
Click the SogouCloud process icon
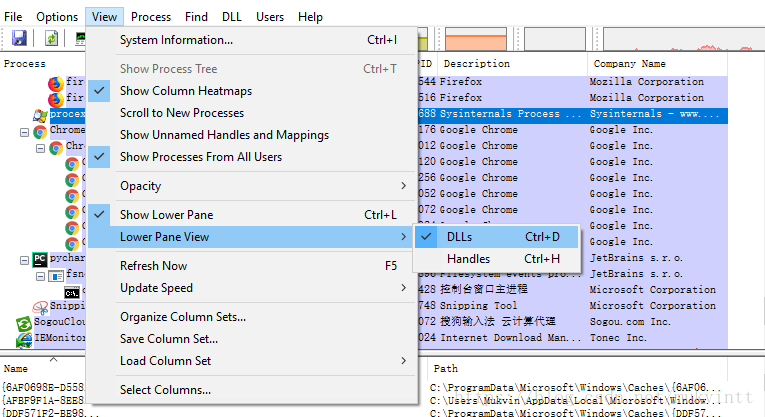[24, 323]
